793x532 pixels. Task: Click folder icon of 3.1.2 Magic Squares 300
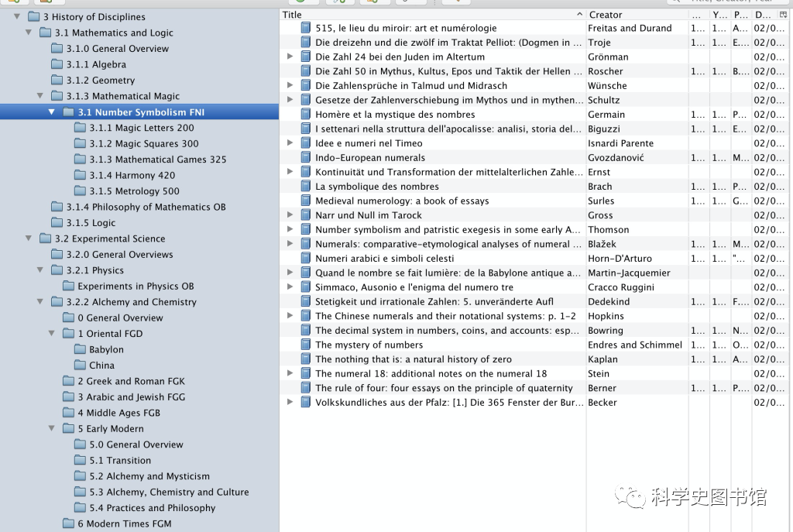click(x=80, y=143)
